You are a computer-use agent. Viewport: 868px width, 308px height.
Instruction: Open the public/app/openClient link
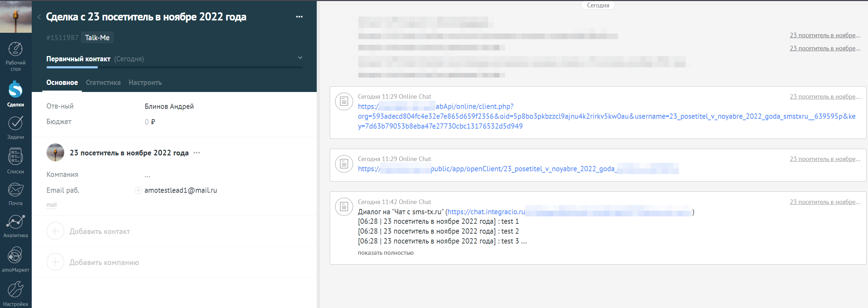tap(518, 169)
